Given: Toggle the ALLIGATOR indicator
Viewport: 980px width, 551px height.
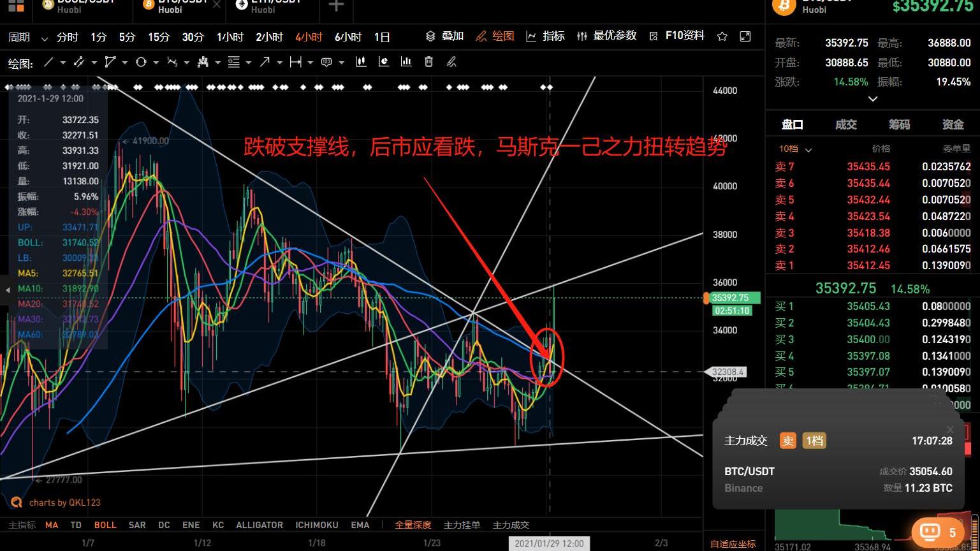Looking at the screenshot, I should (x=260, y=525).
